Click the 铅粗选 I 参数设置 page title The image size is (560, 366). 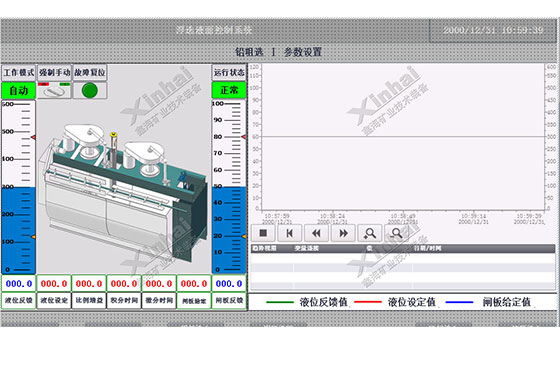tap(278, 52)
